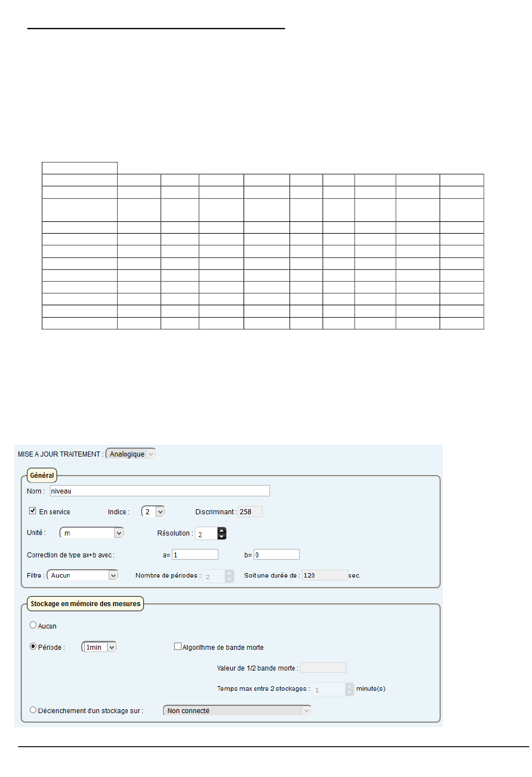Screen dimensions: 532x777
Task: Open the Filtre dropdown showing Aucun
Action: coord(82,575)
